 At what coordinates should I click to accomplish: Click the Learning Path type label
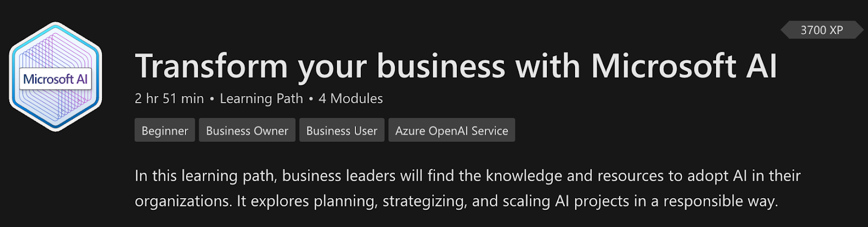261,99
